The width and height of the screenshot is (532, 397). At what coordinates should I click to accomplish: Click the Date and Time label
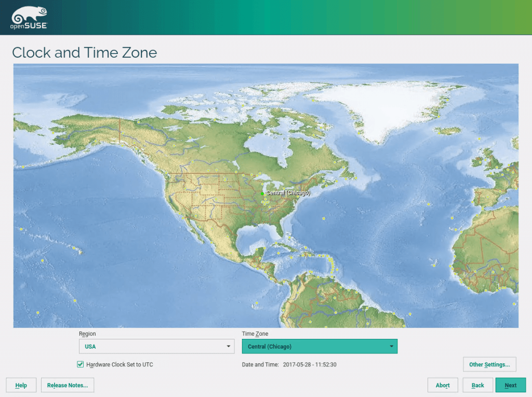pyautogui.click(x=260, y=364)
